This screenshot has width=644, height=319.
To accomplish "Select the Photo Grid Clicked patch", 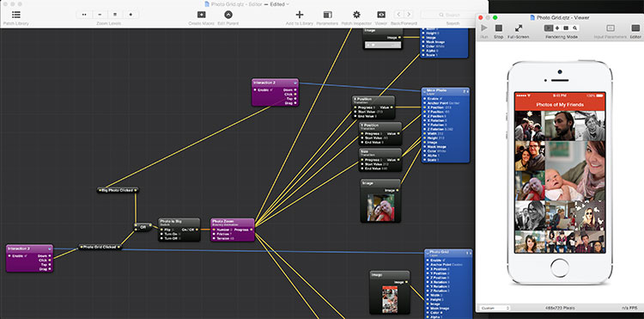I will 100,247.
